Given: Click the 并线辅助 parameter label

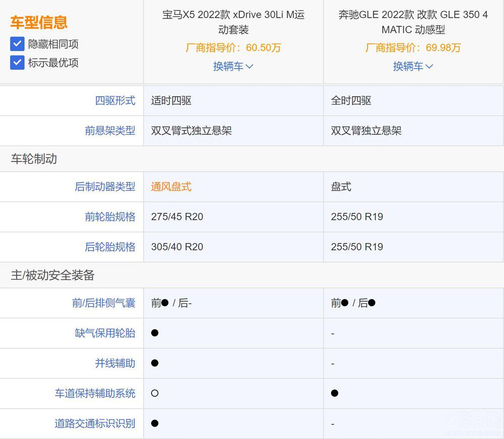Looking at the screenshot, I should [x=115, y=363].
